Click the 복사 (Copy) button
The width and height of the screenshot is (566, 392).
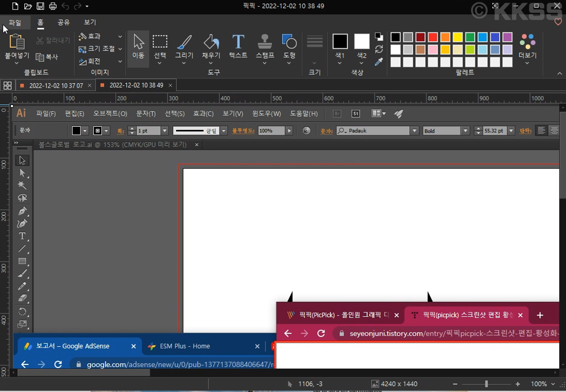point(47,57)
